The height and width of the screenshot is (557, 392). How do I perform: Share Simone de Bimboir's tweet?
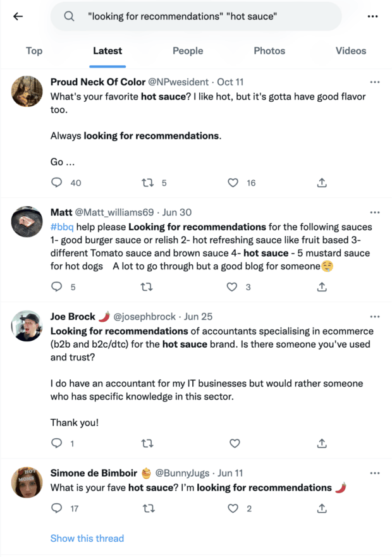[321, 508]
